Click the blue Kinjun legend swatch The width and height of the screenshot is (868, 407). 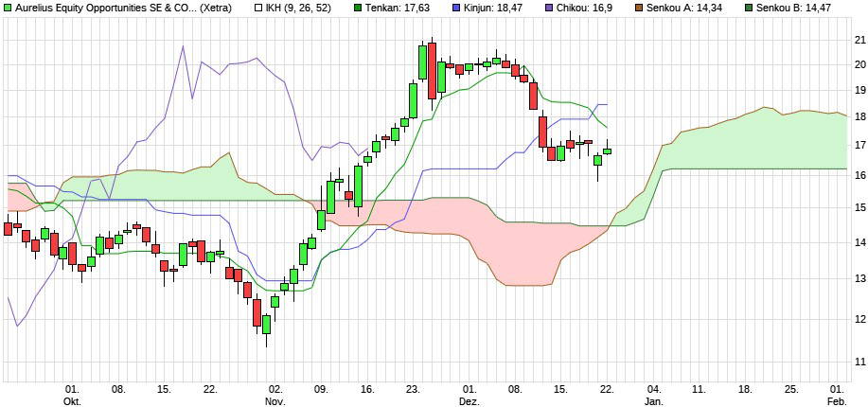coord(454,9)
